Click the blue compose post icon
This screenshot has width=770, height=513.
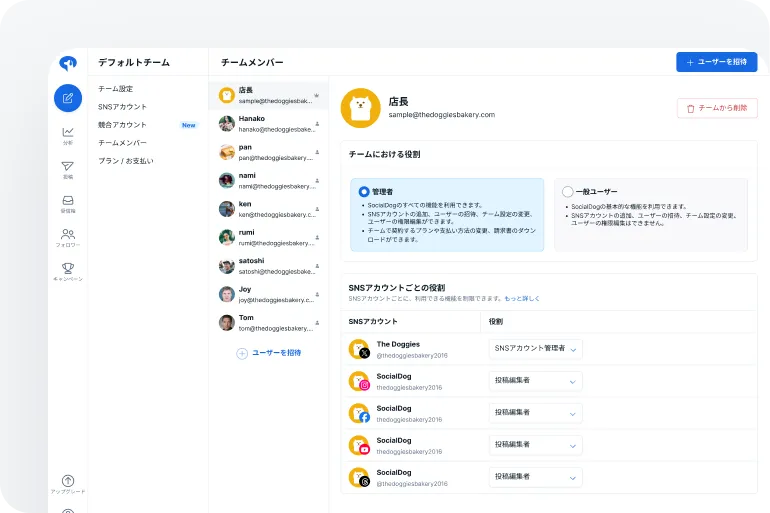68,98
